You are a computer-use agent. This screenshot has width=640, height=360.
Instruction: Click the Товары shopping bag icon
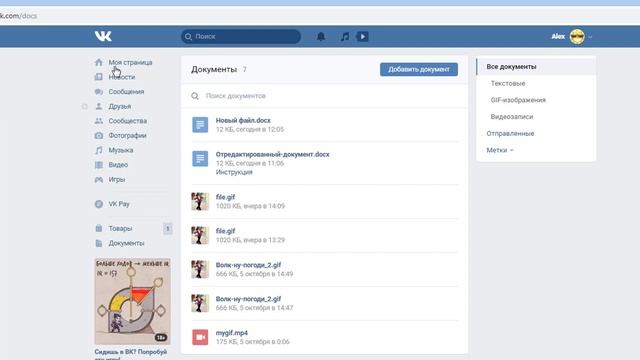point(99,228)
